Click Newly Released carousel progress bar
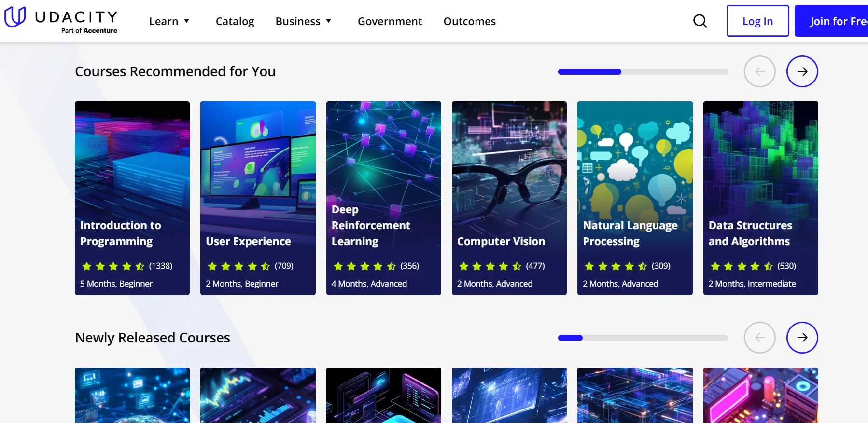Screen dimensions: 868x423 [x=643, y=338]
